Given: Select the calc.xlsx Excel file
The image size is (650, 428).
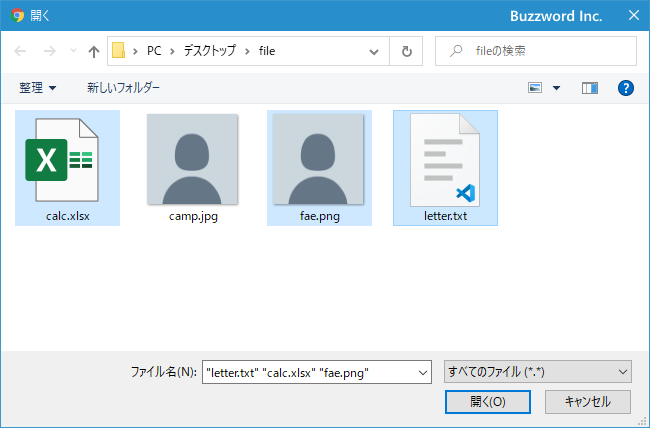Looking at the screenshot, I should pyautogui.click(x=68, y=168).
